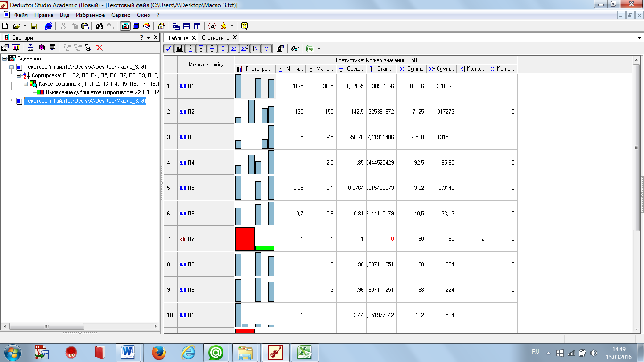Viewport: 644px width, 362px height.
Task: Click the red X delete node icon
Action: [99, 48]
